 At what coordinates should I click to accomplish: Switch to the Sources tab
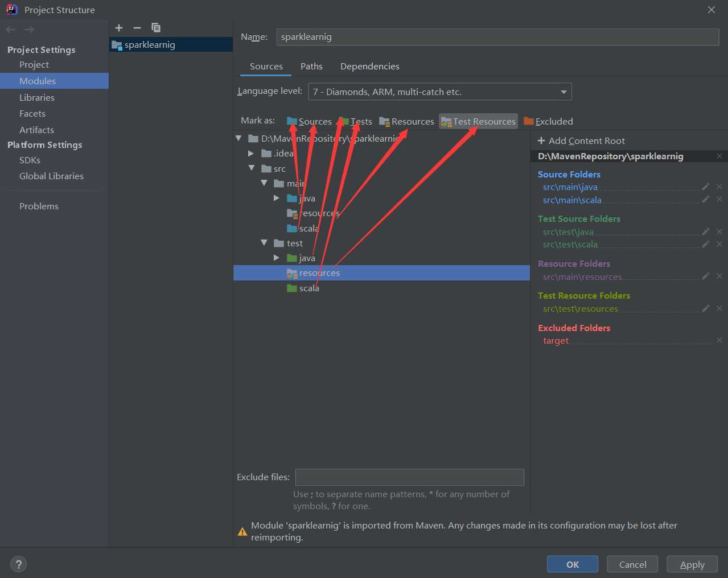tap(266, 66)
